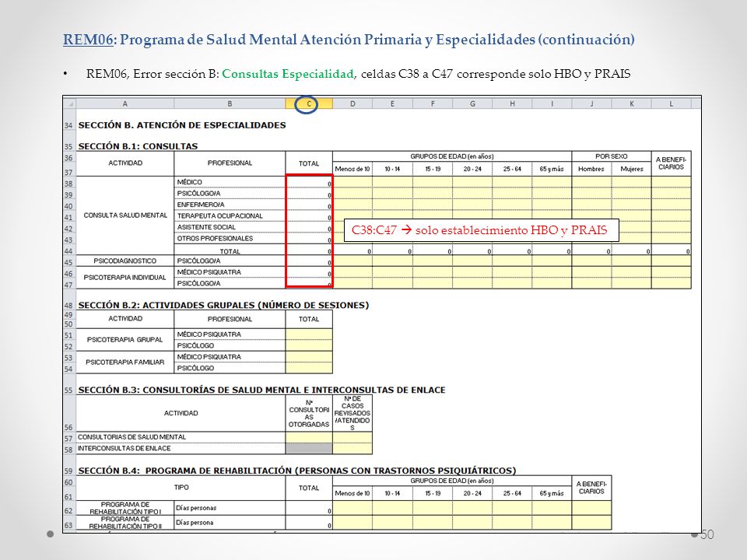The height and width of the screenshot is (560, 747).
Task: Click the 'INTERCONSULTAS DE ENLACE' row 58 label
Action: [x=181, y=448]
